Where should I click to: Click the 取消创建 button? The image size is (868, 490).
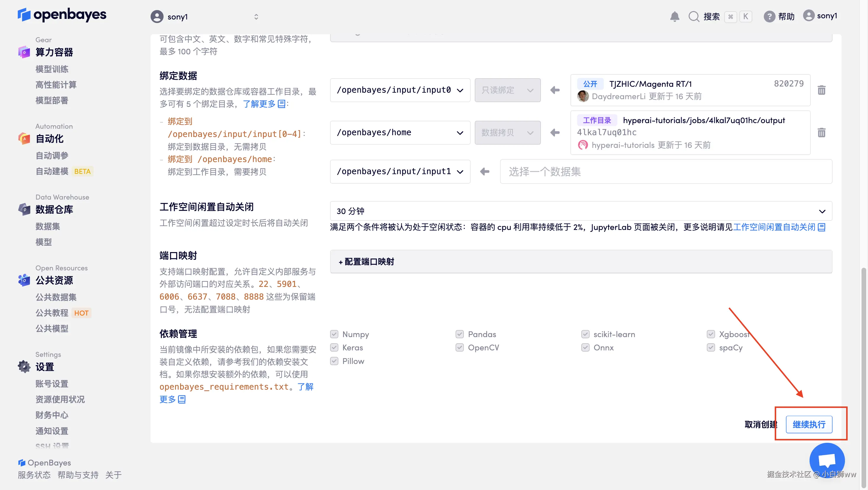click(760, 424)
